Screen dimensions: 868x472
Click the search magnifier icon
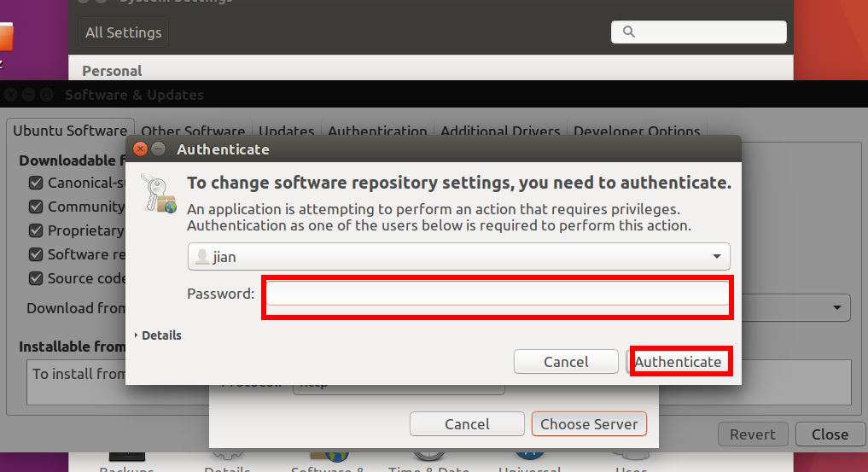click(629, 32)
